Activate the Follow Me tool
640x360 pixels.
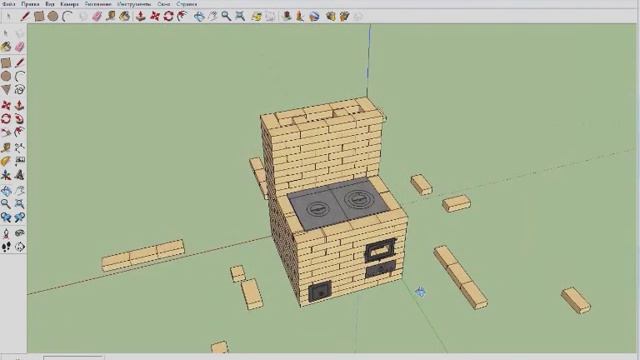coord(20,119)
